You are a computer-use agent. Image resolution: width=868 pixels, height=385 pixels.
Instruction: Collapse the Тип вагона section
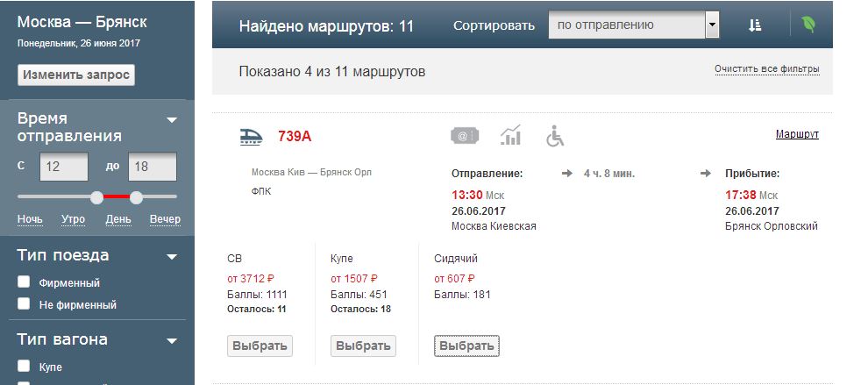click(172, 340)
